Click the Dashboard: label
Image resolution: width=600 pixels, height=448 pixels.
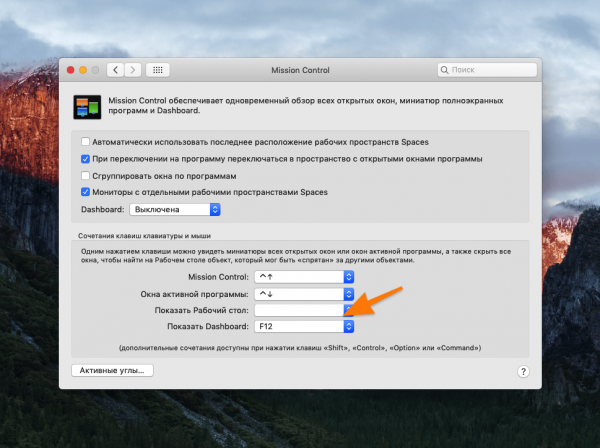[103, 210]
